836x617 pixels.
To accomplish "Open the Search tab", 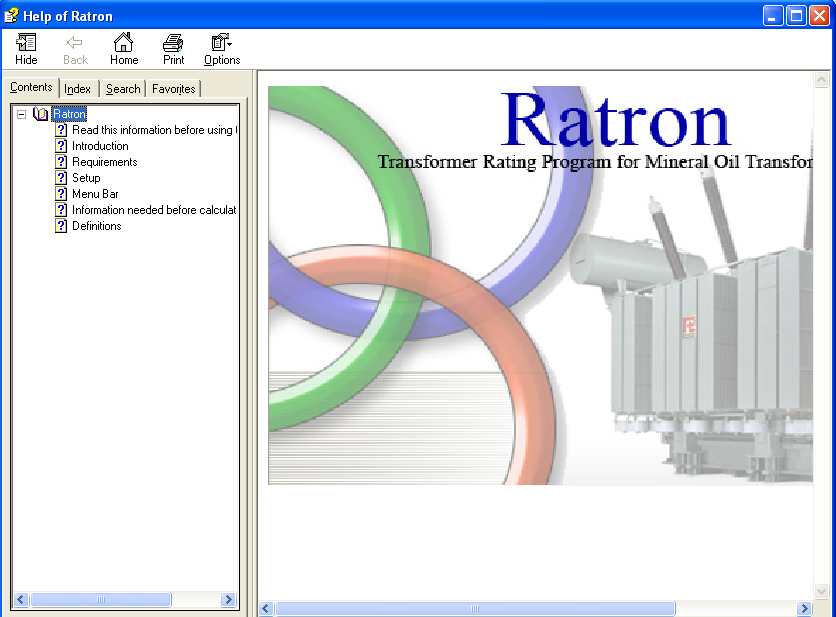I will coord(123,89).
